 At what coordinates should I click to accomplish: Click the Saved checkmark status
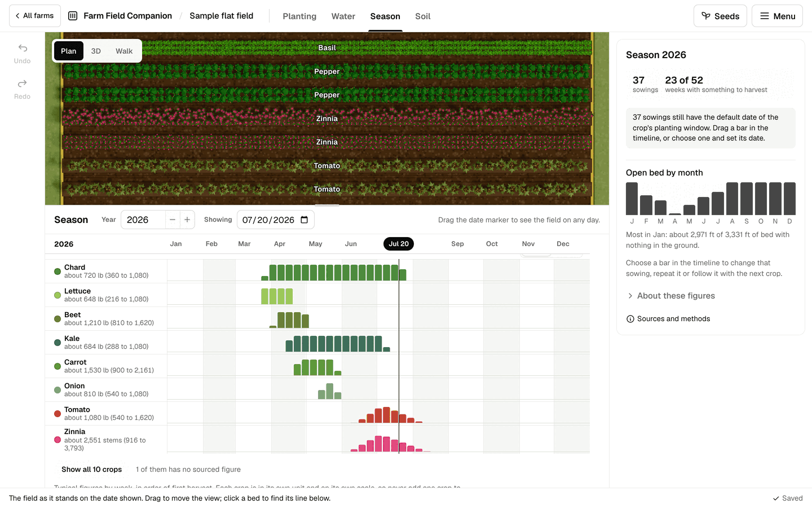tap(788, 498)
